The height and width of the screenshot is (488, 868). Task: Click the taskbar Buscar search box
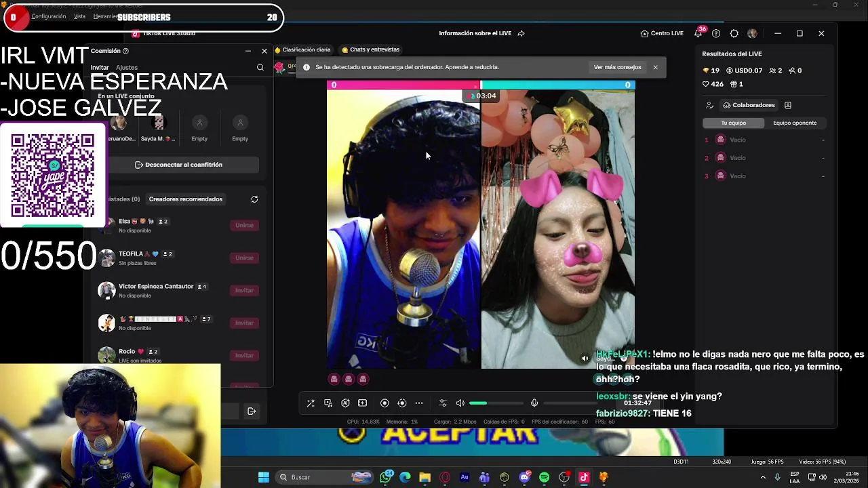pos(323,477)
